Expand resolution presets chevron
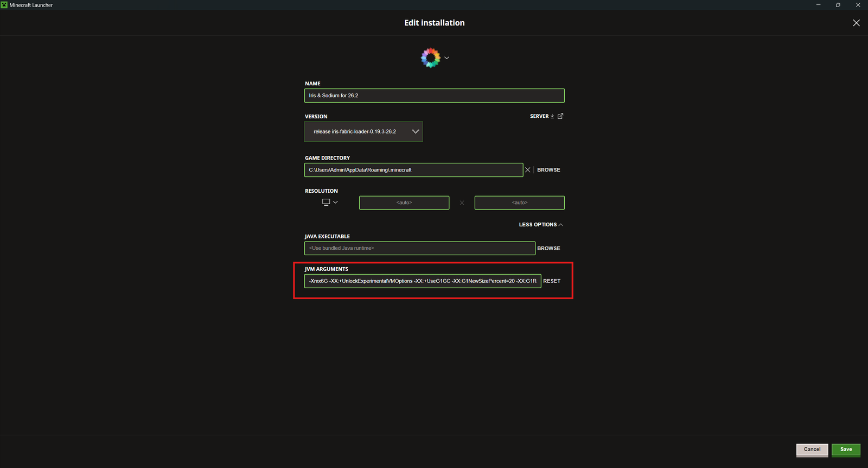Image resolution: width=868 pixels, height=468 pixels. 335,202
